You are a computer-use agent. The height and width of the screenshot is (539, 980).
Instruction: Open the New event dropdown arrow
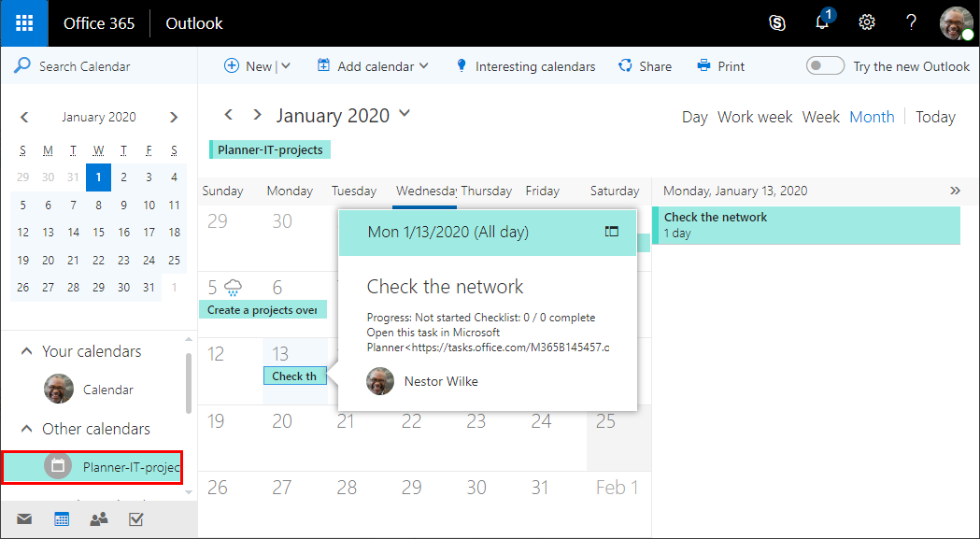pyautogui.click(x=286, y=66)
